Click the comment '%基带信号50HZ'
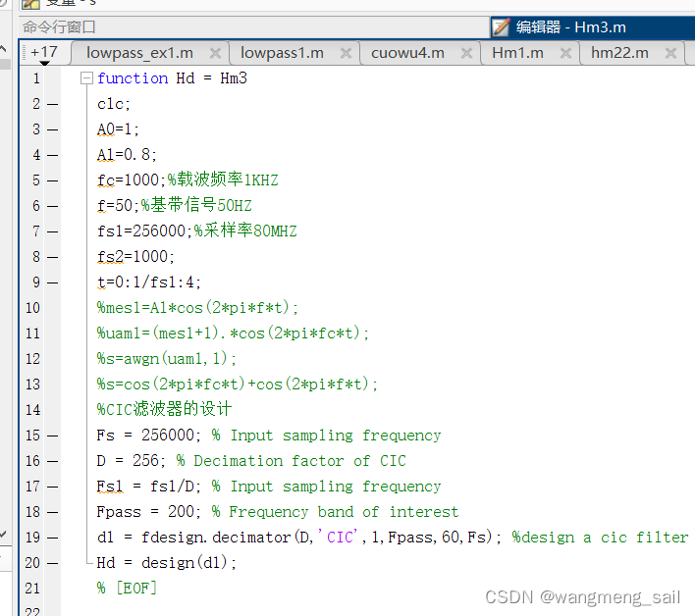The width and height of the screenshot is (695, 616). click(196, 205)
